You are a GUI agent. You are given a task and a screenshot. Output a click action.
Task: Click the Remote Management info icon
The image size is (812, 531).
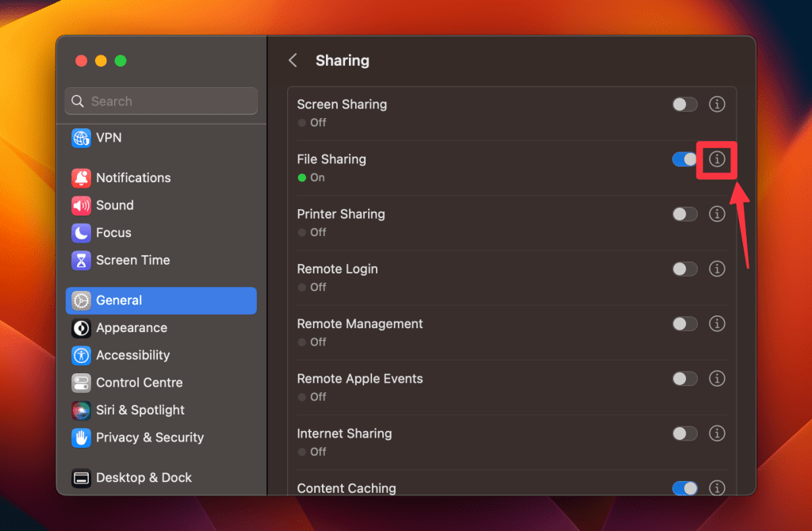[x=717, y=324]
